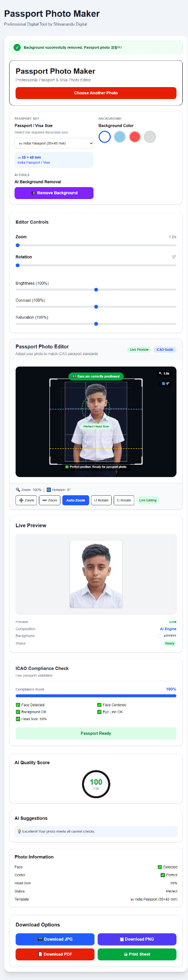Click the Eye Line OK checkbox
This screenshot has height=980, width=188.
(99, 712)
